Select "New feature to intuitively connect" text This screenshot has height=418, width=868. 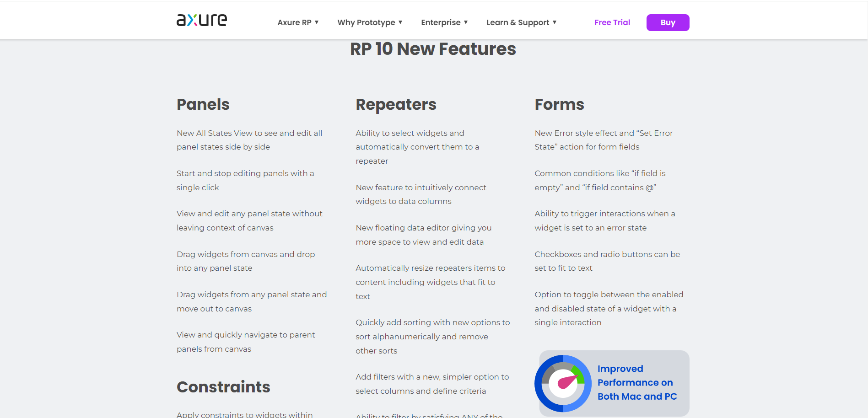tap(421, 194)
